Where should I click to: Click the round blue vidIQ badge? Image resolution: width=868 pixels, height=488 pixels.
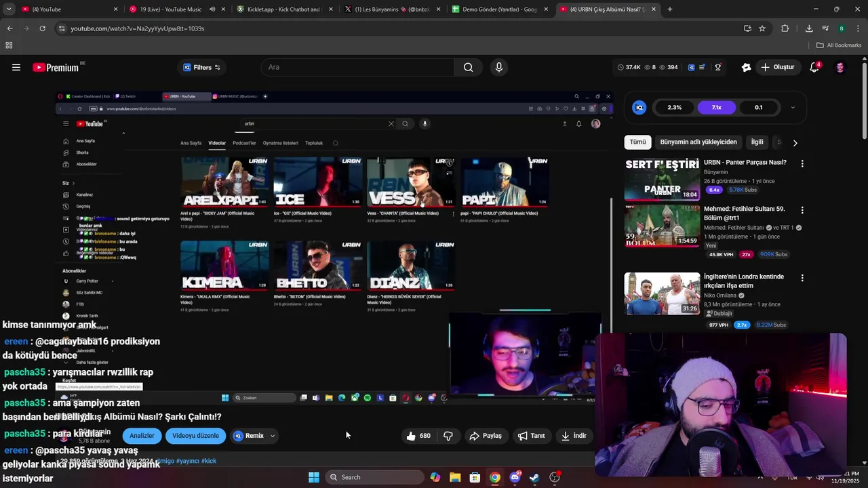point(639,107)
